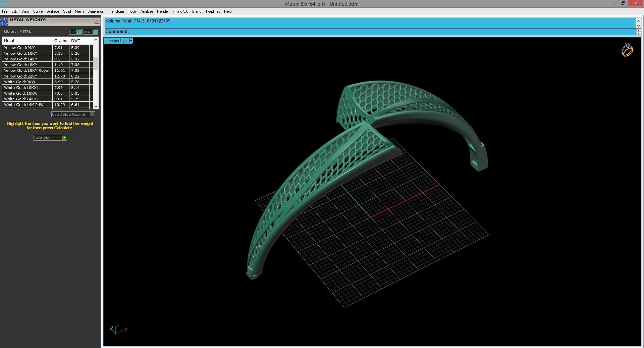644x348 pixels.
Task: Open the Render menu
Action: click(x=163, y=11)
